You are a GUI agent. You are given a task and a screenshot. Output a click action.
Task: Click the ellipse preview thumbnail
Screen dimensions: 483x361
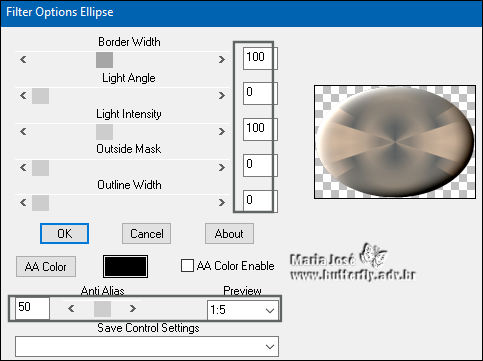[395, 142]
